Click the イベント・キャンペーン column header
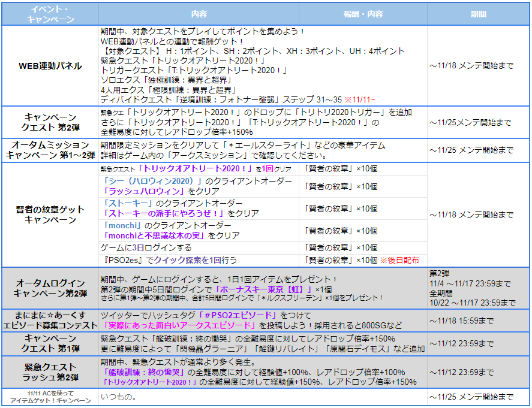This screenshot has width=532, height=408. [50, 14]
